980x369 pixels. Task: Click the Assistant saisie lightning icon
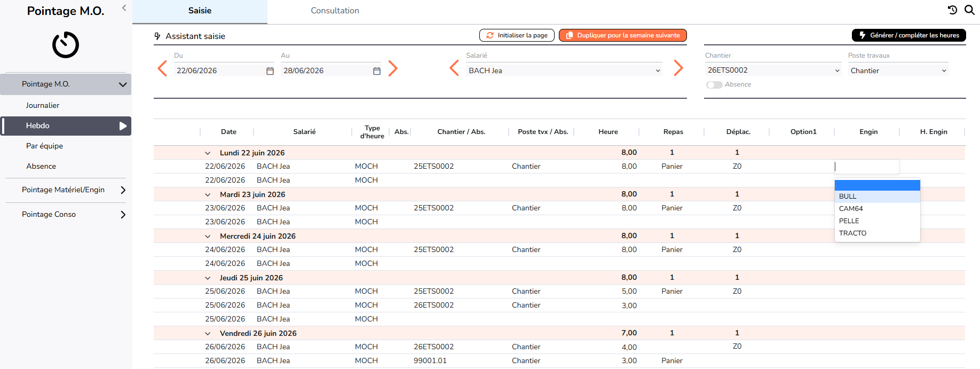click(157, 36)
